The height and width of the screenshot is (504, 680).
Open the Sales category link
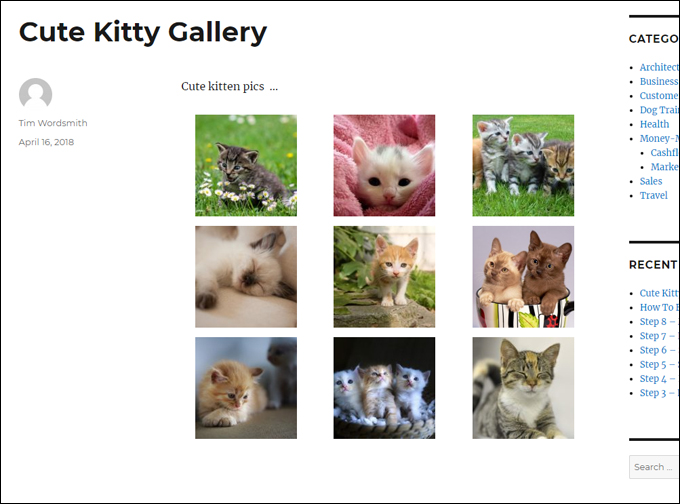pos(651,181)
